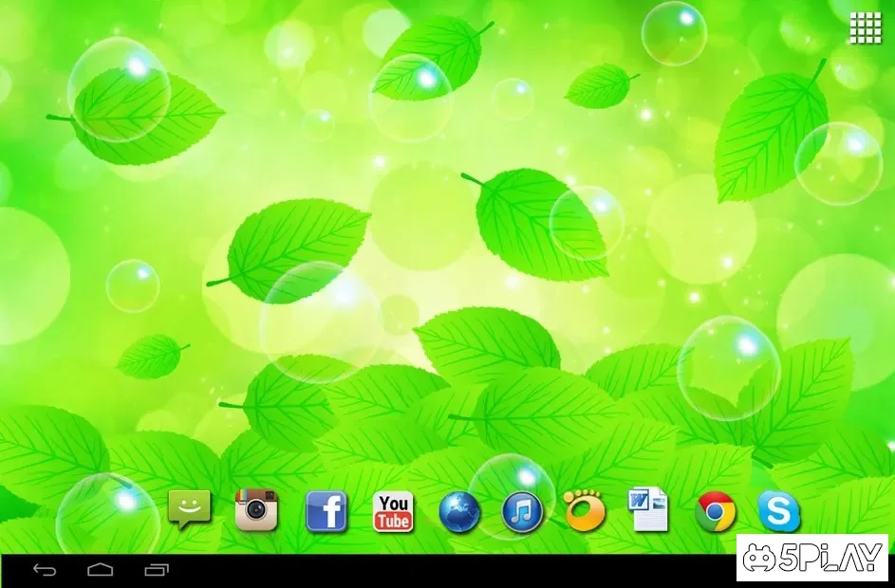Launch Google Chrome
895x588 pixels.
pos(715,512)
